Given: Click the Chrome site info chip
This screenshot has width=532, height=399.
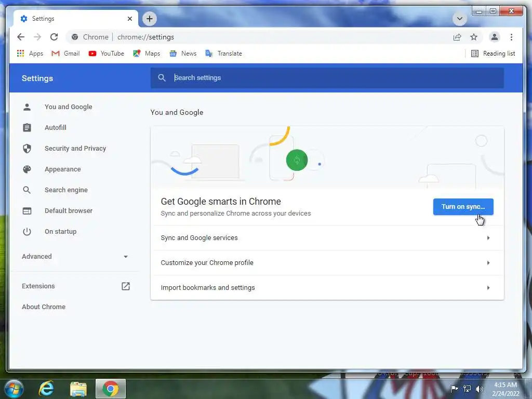Looking at the screenshot, I should 90,37.
